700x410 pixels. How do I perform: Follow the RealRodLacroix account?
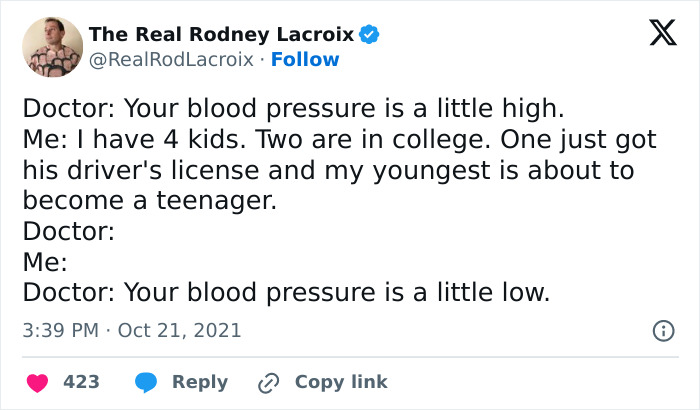(304, 60)
